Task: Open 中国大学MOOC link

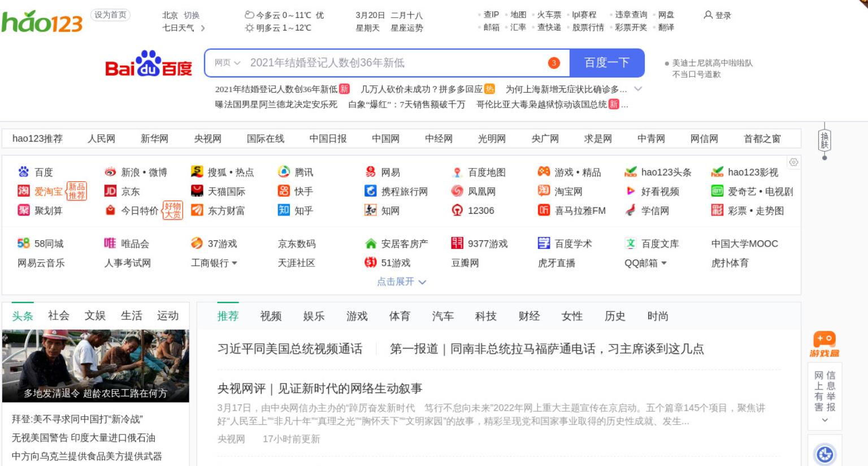Action: click(745, 244)
